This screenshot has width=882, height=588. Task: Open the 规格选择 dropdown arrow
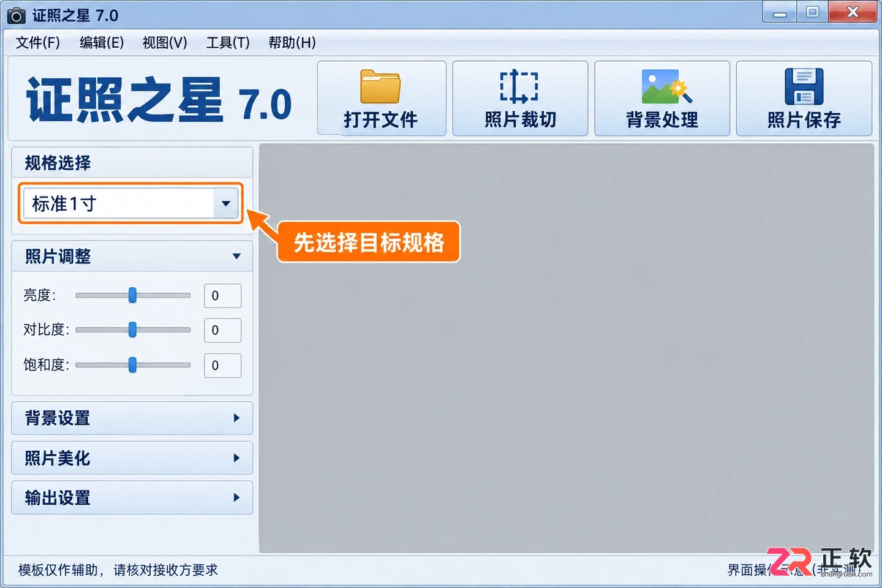click(x=226, y=203)
